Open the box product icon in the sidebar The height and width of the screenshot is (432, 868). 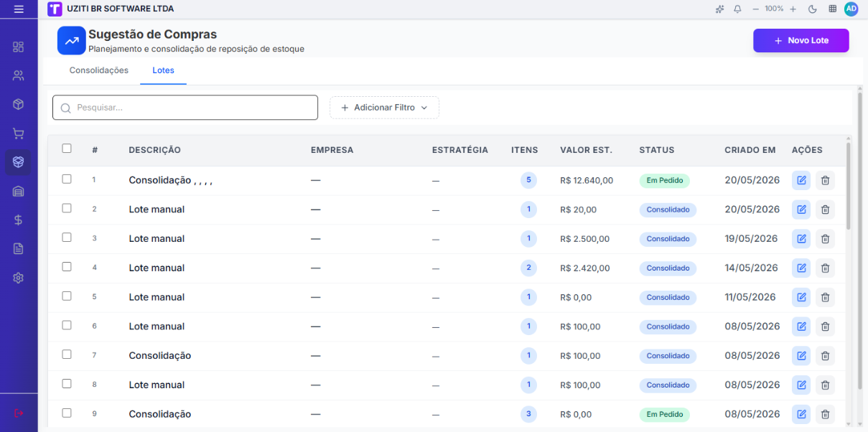point(19,104)
